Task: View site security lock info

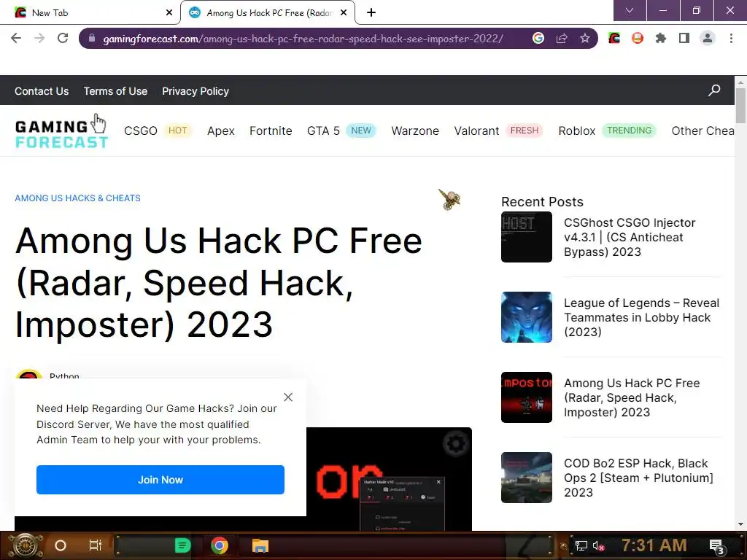Action: [x=92, y=38]
